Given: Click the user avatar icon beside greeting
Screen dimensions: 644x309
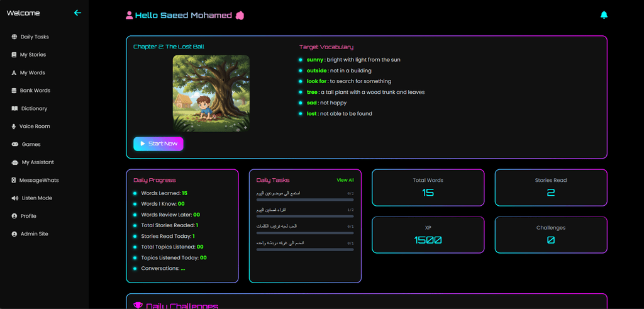Looking at the screenshot, I should click(129, 16).
